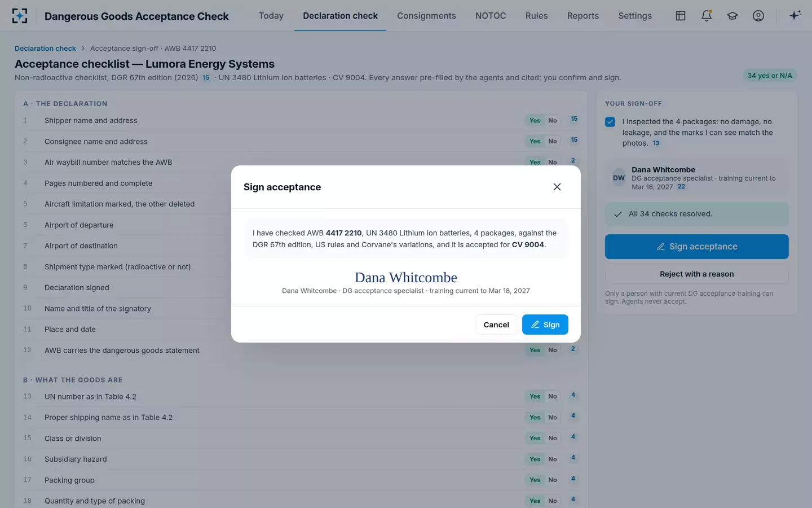The height and width of the screenshot is (508, 812).
Task: Select the Declaration check tab
Action: pos(340,16)
